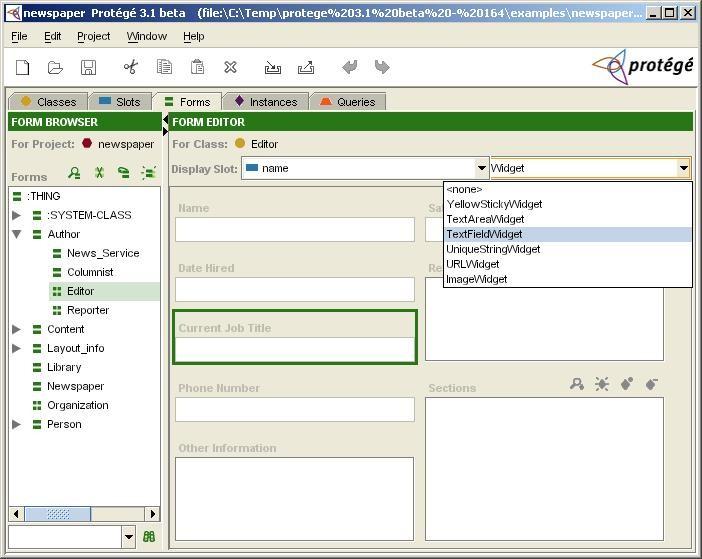This screenshot has width=702, height=559.
Task: Select the Forms tab
Action: pyautogui.click(x=187, y=102)
